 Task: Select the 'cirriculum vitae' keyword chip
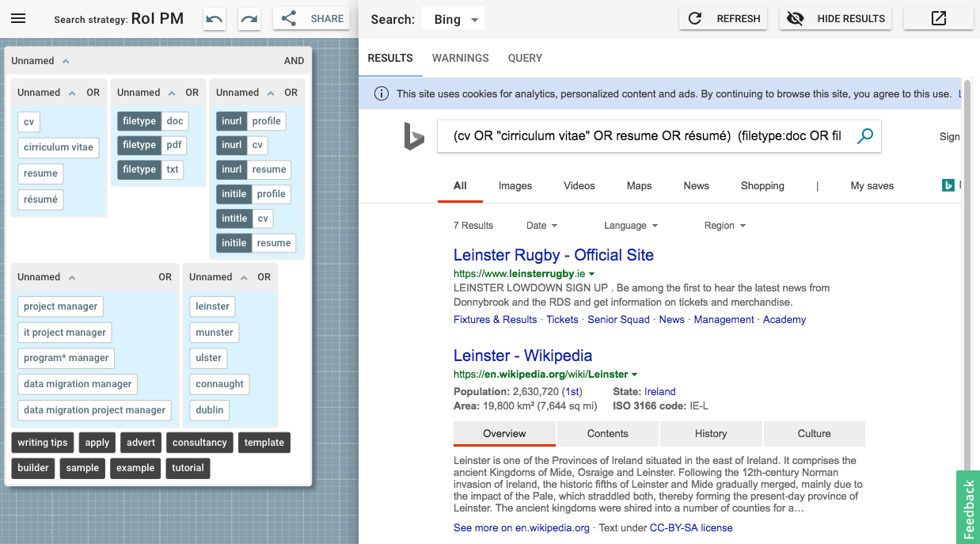[59, 147]
